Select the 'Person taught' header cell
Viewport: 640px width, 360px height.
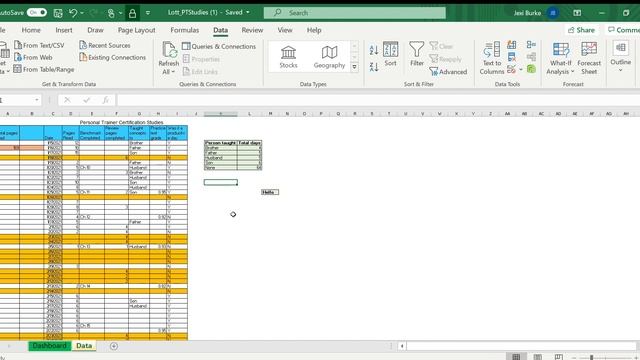tap(220, 143)
